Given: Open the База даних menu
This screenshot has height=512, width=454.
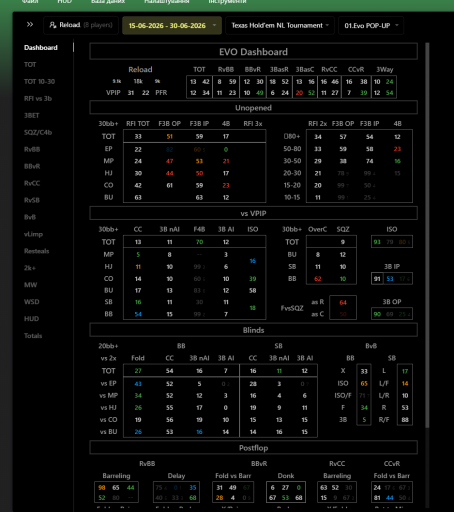Looking at the screenshot, I should click(108, 2).
